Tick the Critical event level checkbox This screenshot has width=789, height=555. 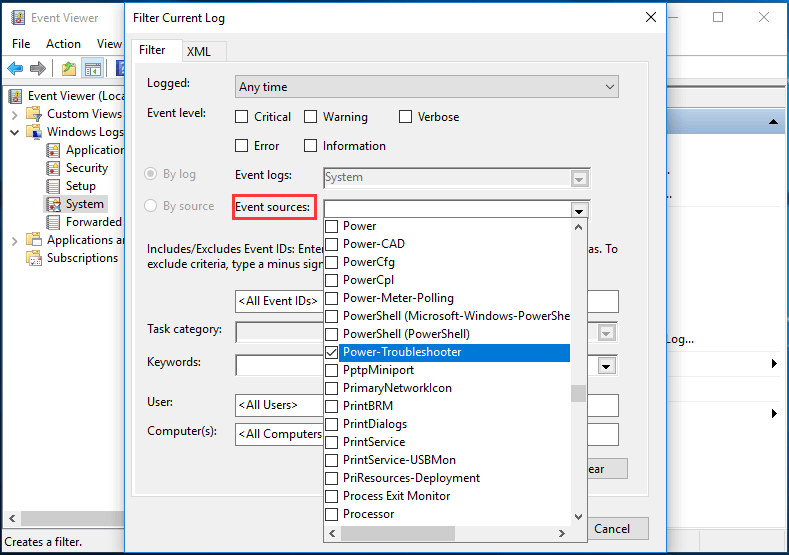tap(242, 117)
